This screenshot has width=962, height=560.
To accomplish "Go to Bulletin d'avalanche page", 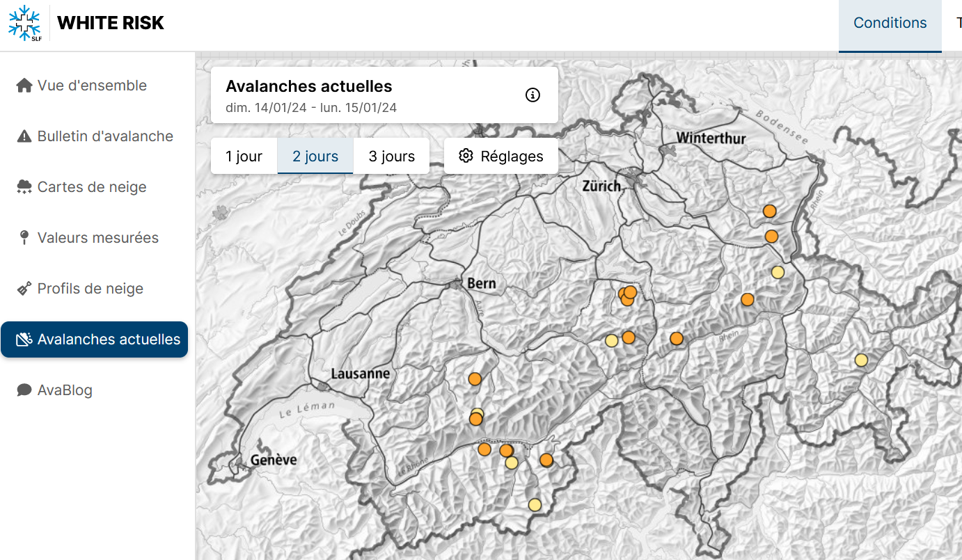I will (x=104, y=136).
